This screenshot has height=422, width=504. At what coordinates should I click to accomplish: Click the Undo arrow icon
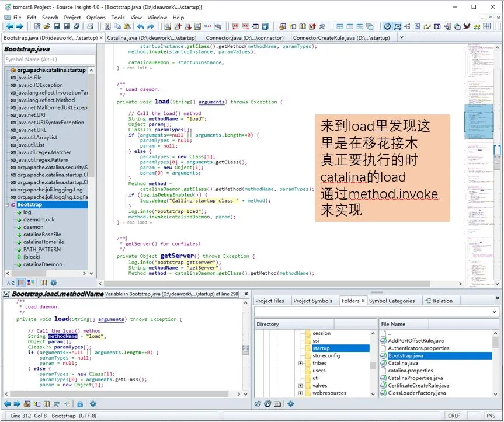[141, 27]
